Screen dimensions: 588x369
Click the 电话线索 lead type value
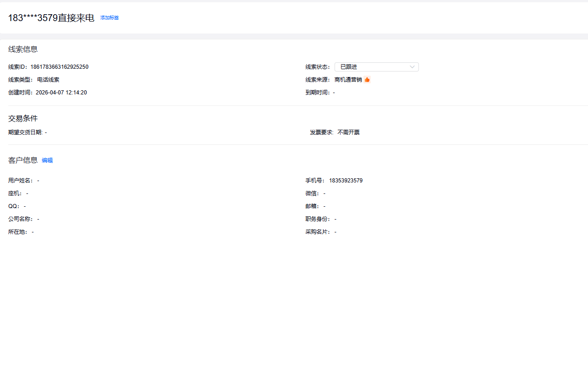point(48,80)
